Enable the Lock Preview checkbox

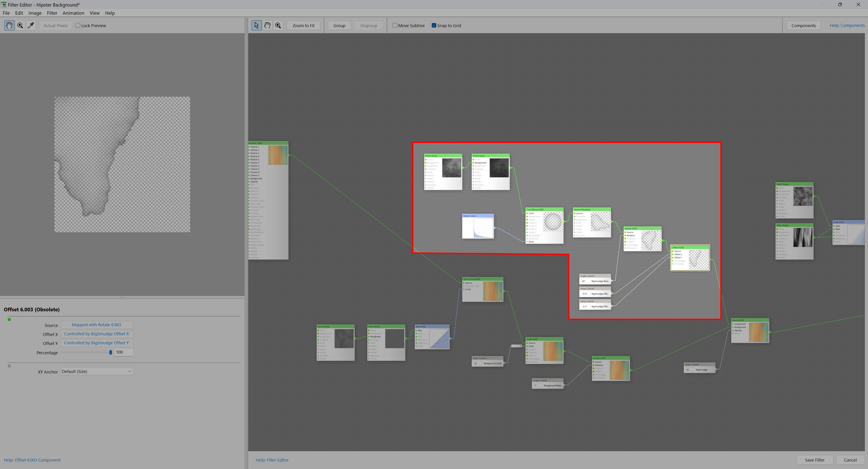tap(78, 25)
